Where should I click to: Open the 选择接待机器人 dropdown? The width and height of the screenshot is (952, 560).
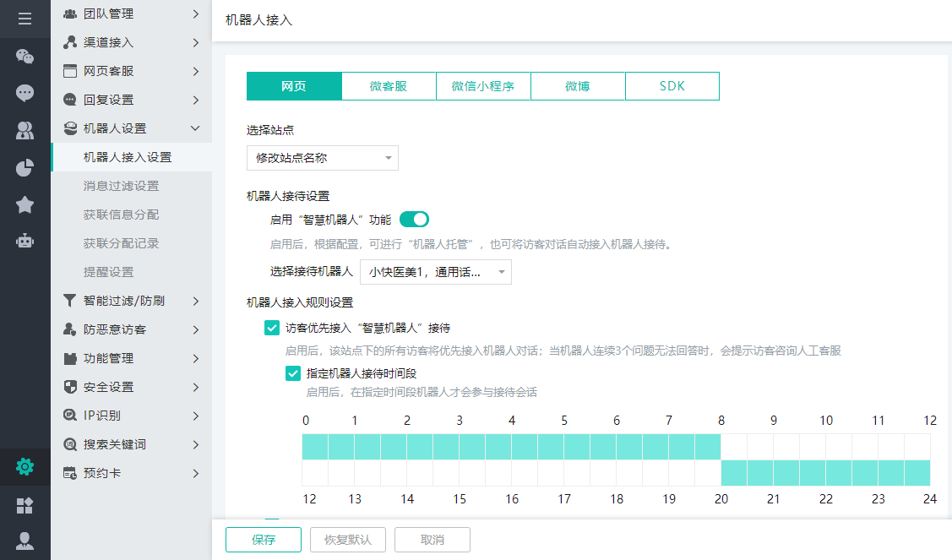point(435,272)
